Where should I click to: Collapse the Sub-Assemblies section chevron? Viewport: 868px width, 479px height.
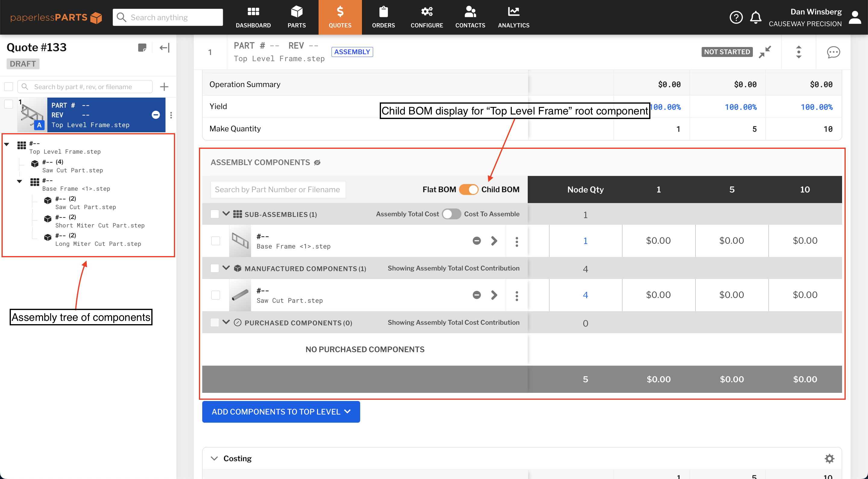point(226,214)
